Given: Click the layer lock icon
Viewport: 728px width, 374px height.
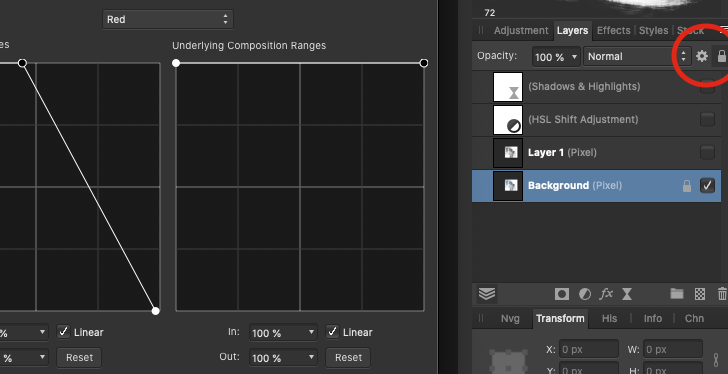Looking at the screenshot, I should pos(721,57).
